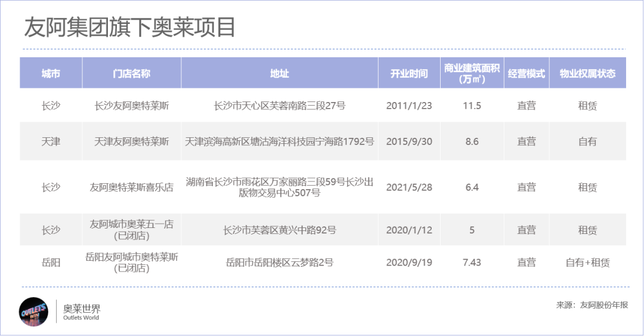644x336 pixels.
Task: Click the 物业权属状态 column header
Action: pyautogui.click(x=588, y=73)
